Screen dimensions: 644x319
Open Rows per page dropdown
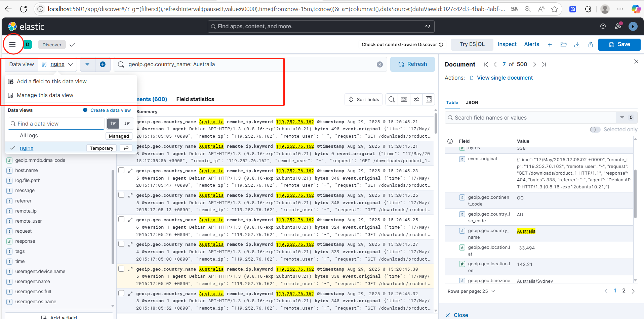click(471, 291)
